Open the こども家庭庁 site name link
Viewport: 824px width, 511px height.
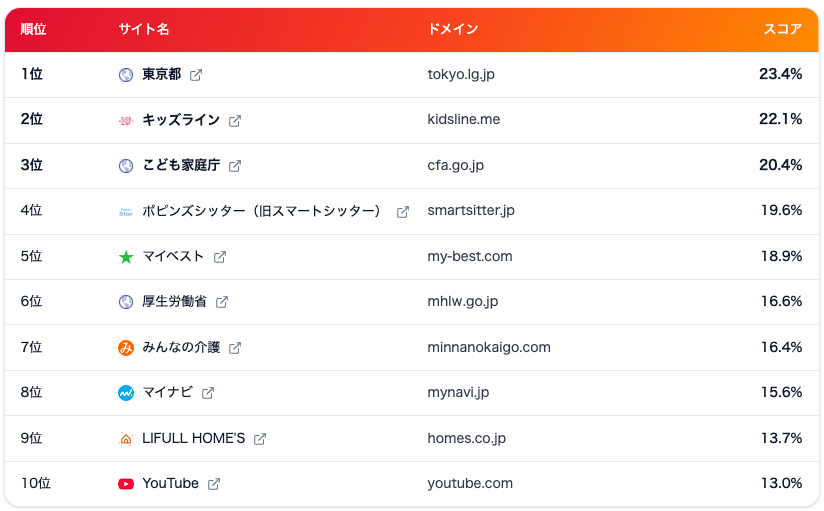(x=181, y=165)
